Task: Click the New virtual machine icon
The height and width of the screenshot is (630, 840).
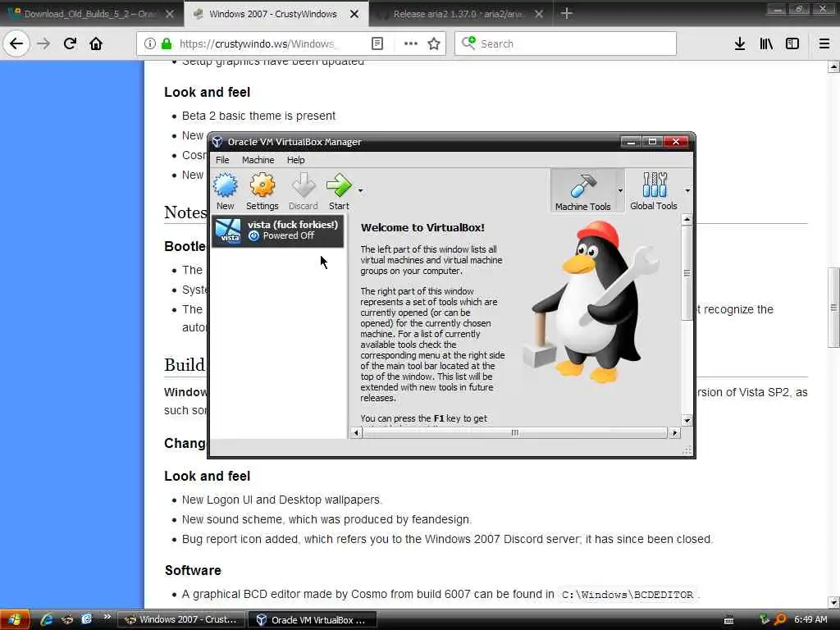Action: (226, 185)
